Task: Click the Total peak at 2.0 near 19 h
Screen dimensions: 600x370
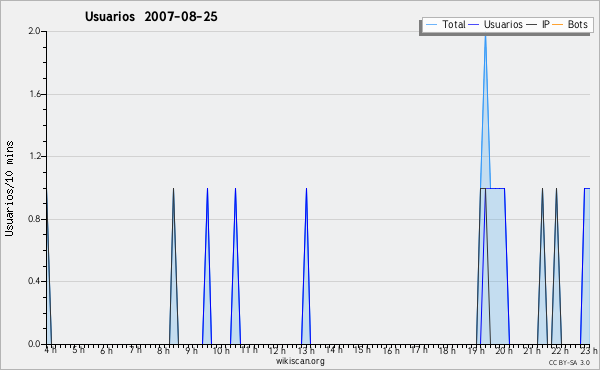Action: click(485, 38)
